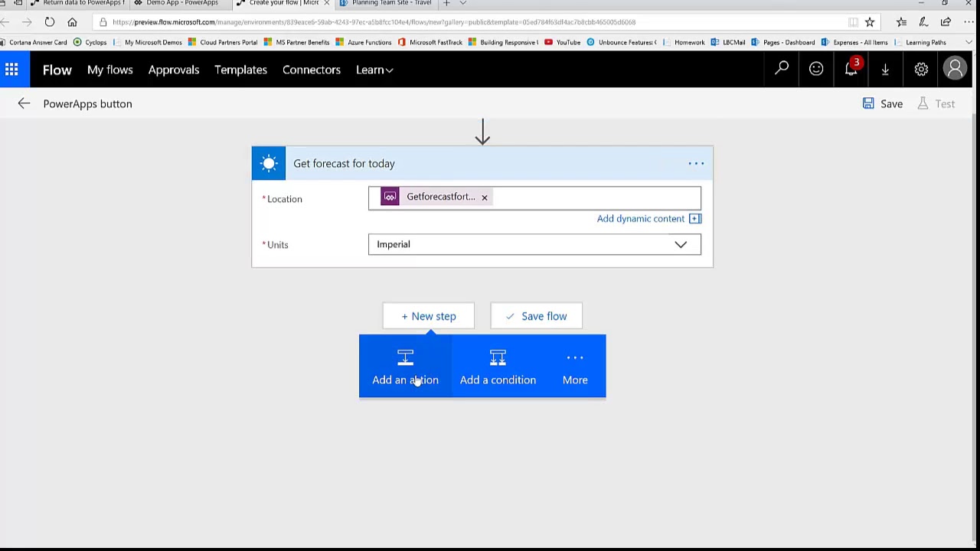
Task: Click the Add a condition tile
Action: click(498, 367)
